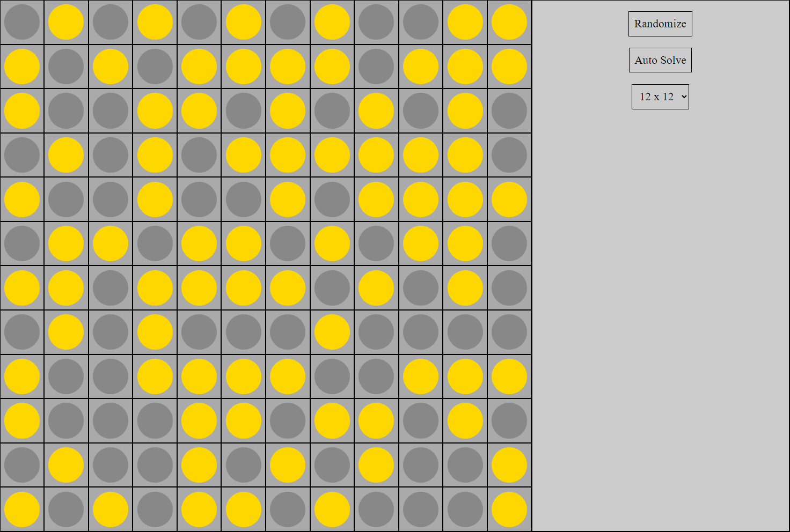This screenshot has height=532, width=790.
Task: Toggle the yellow circle starting the fifth row
Action: pos(22,199)
